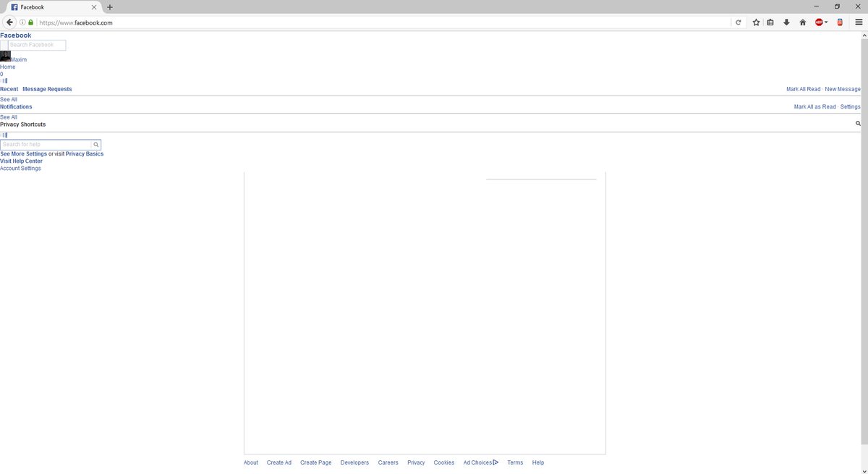Viewport: 868px width, 474px height.
Task: Click the magnifier icon beside Privacy Shortcuts
Action: (858, 124)
